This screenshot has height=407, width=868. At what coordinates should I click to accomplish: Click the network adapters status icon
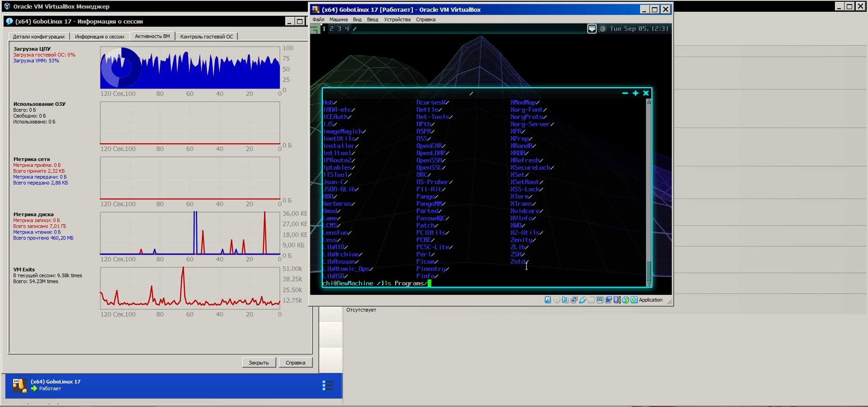tap(574, 300)
